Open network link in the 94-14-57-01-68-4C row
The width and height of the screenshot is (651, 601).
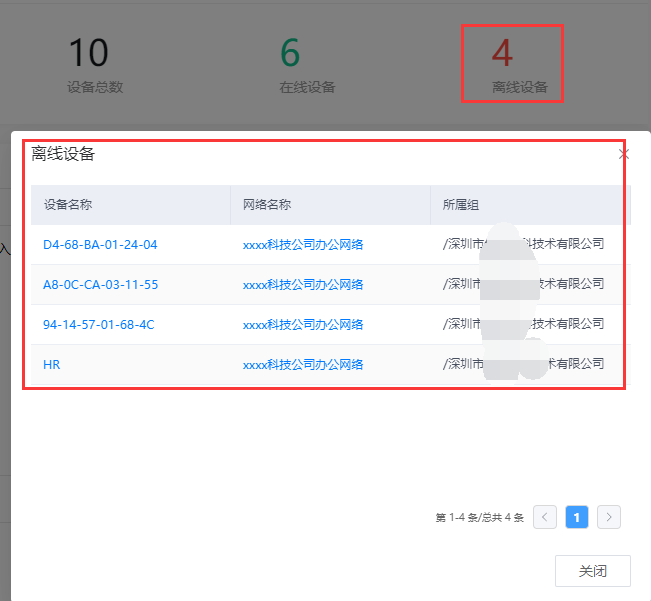(x=302, y=324)
